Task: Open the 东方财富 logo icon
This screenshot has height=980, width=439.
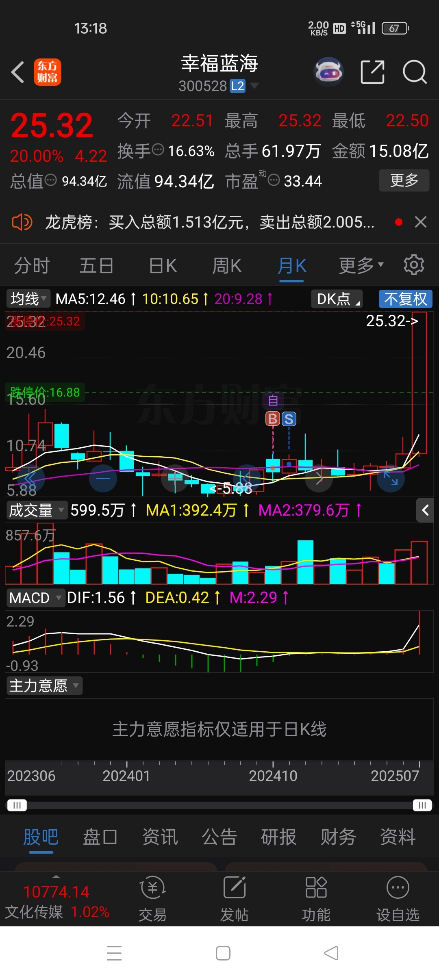Action: point(47,72)
